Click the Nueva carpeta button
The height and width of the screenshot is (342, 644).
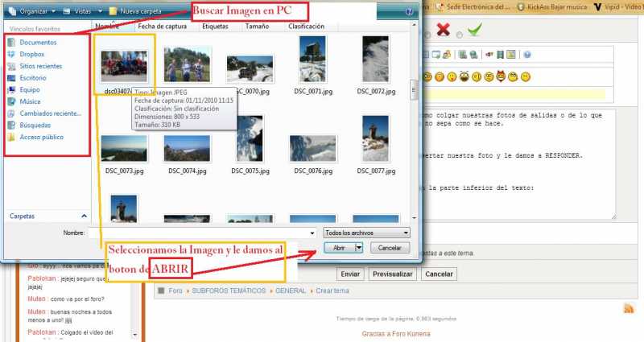point(135,11)
